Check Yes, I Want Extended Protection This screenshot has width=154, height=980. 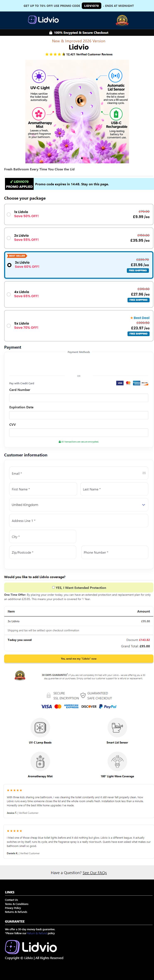pos(53,587)
